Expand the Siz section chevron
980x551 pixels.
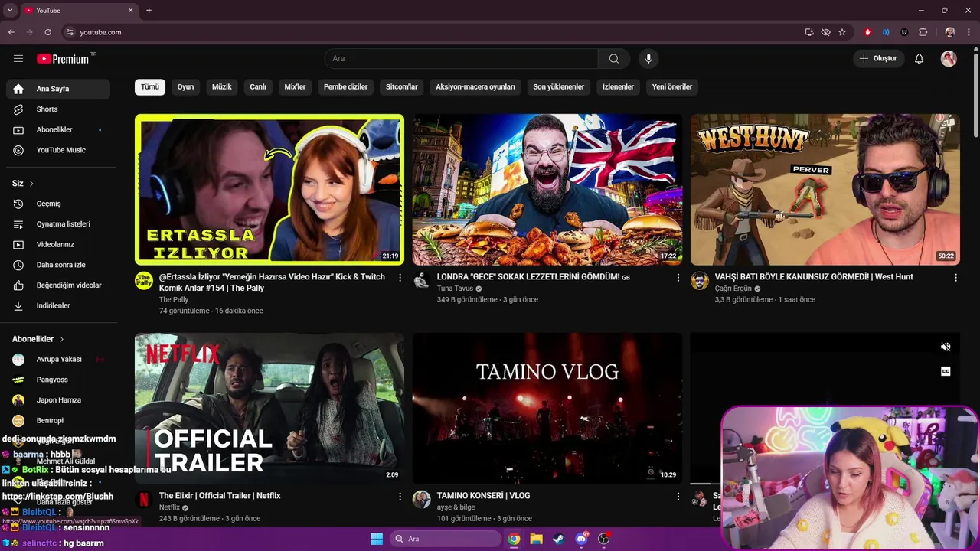pos(31,184)
